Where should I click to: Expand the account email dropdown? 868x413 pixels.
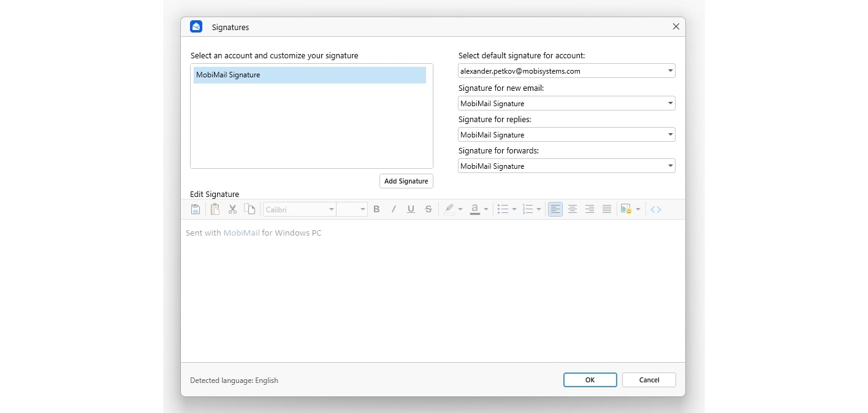tap(566, 71)
